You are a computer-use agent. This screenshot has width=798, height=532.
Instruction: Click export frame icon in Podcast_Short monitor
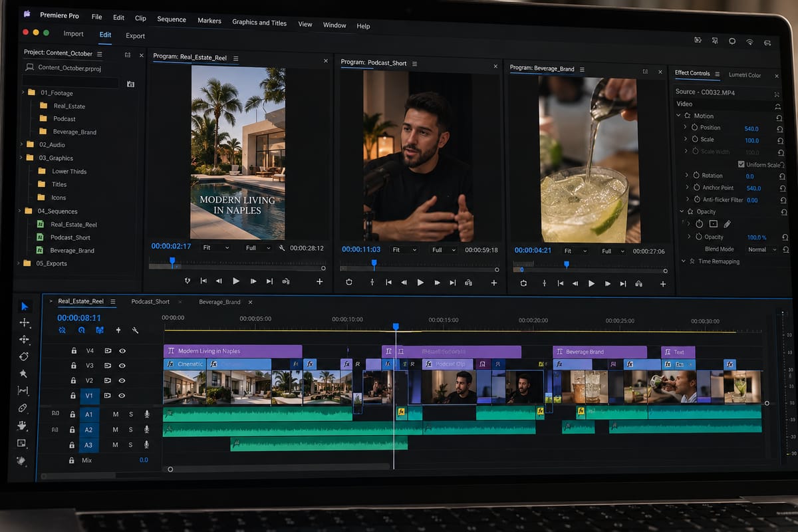tap(468, 283)
